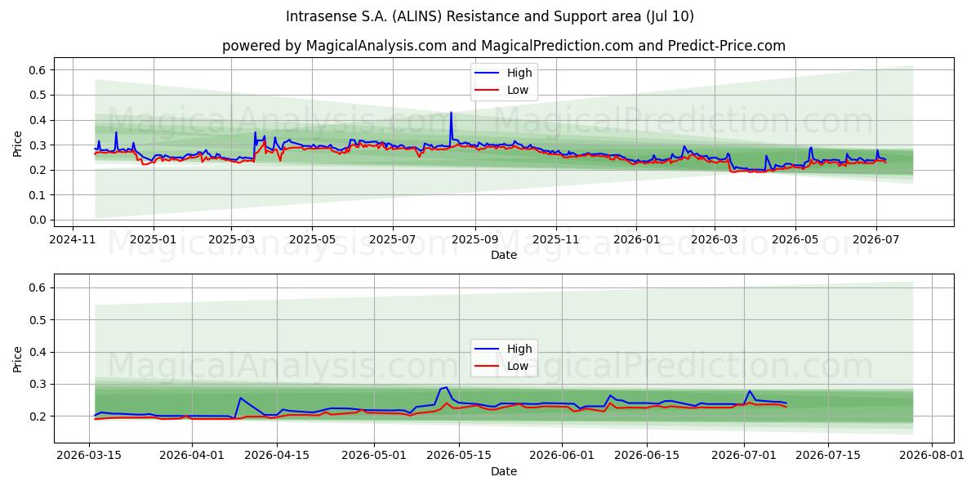Image resolution: width=980 pixels, height=490 pixels.
Task: Click the bottom chart x-axis label '2026-05-15'
Action: click(x=459, y=457)
